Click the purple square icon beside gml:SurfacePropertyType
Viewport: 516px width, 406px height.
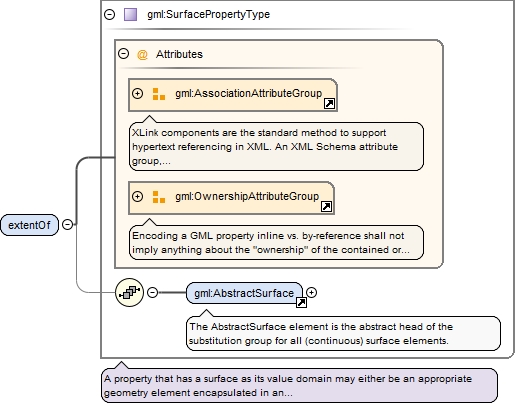tap(130, 15)
